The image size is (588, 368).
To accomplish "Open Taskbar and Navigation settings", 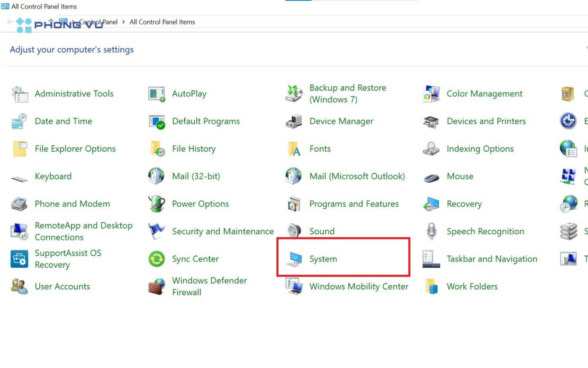I will [492, 259].
